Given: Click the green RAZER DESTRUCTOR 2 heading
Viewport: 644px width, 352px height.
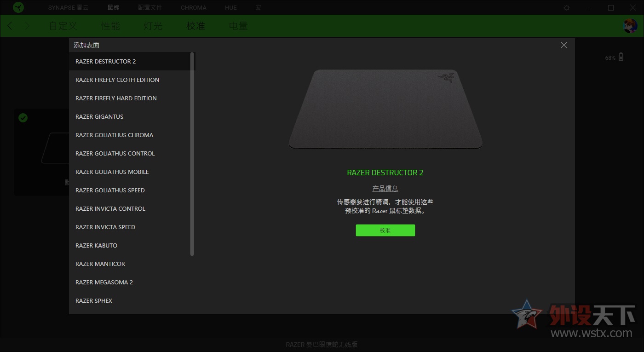Looking at the screenshot, I should point(385,173).
